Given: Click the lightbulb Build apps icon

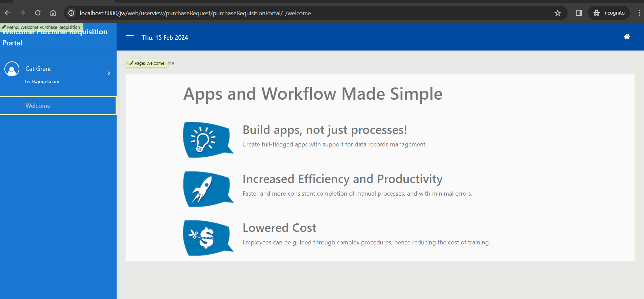Looking at the screenshot, I should (208, 140).
